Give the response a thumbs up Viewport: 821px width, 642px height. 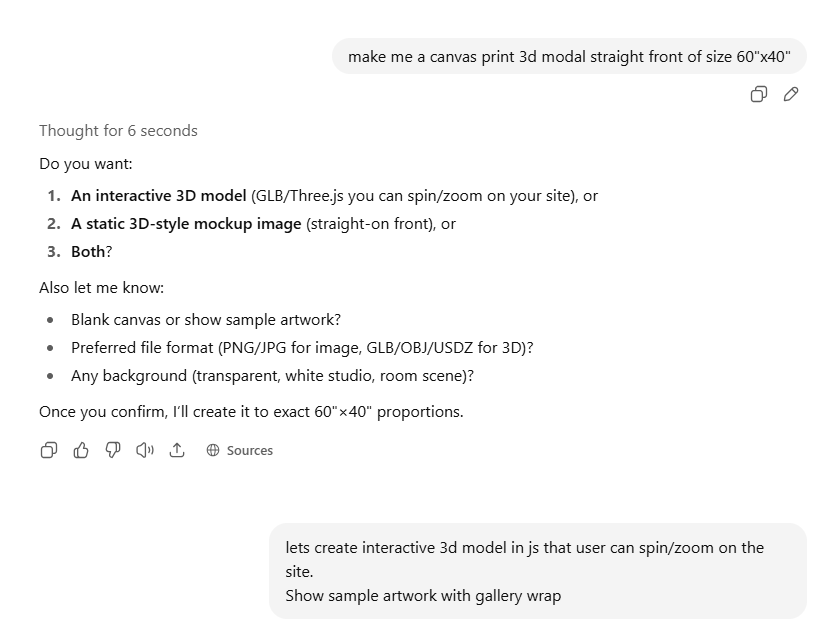click(81, 451)
